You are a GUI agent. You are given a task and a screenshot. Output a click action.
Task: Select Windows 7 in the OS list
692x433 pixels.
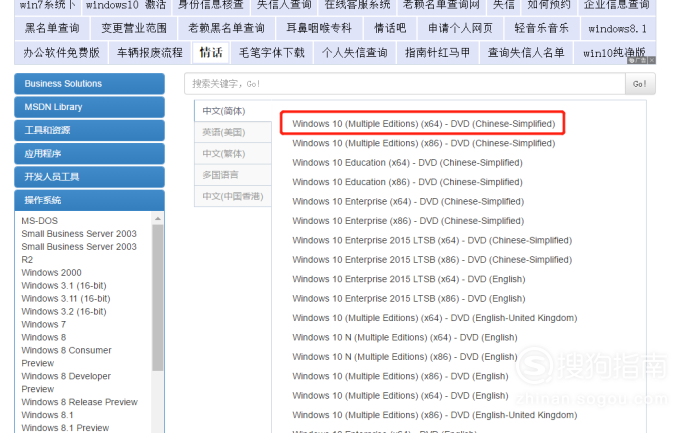pyautogui.click(x=43, y=324)
